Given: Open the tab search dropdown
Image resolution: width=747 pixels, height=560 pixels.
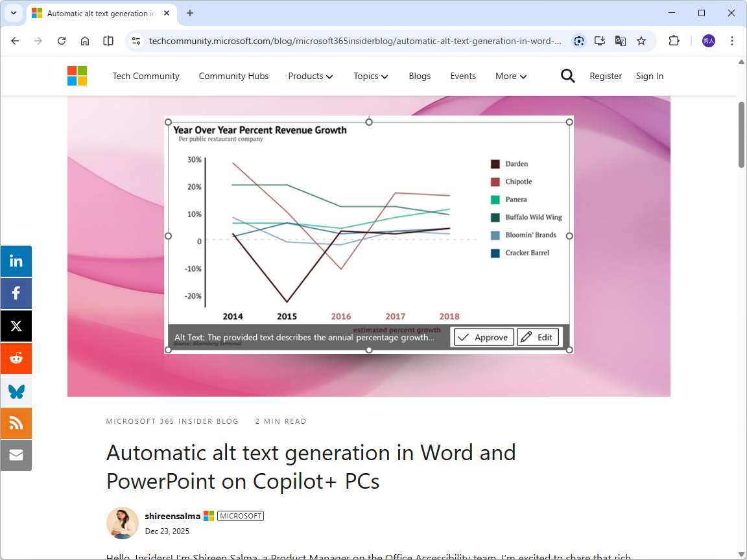Looking at the screenshot, I should pos(14,14).
